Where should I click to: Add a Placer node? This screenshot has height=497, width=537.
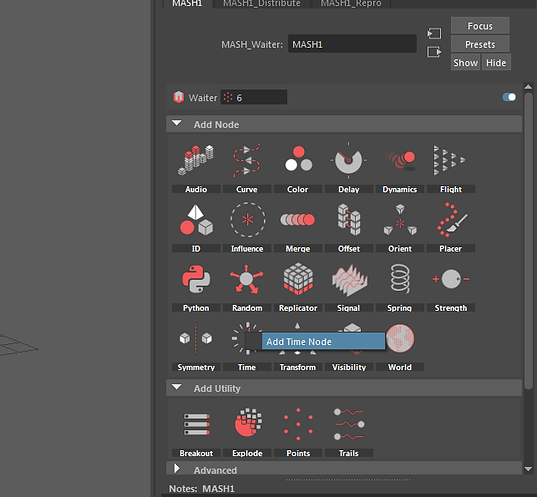[x=452, y=220]
